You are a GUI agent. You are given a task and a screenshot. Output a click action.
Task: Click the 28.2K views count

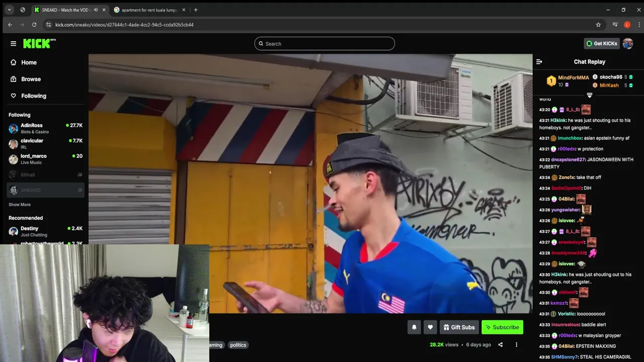(444, 345)
